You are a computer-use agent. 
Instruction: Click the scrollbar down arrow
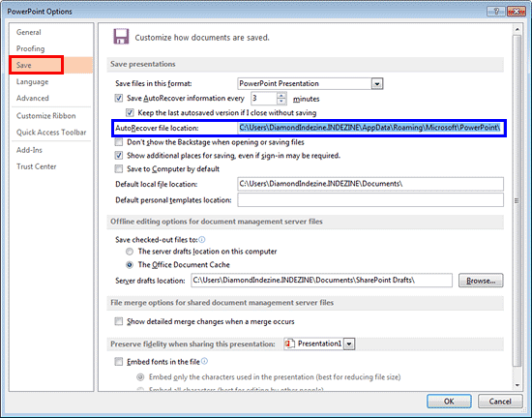[517, 385]
